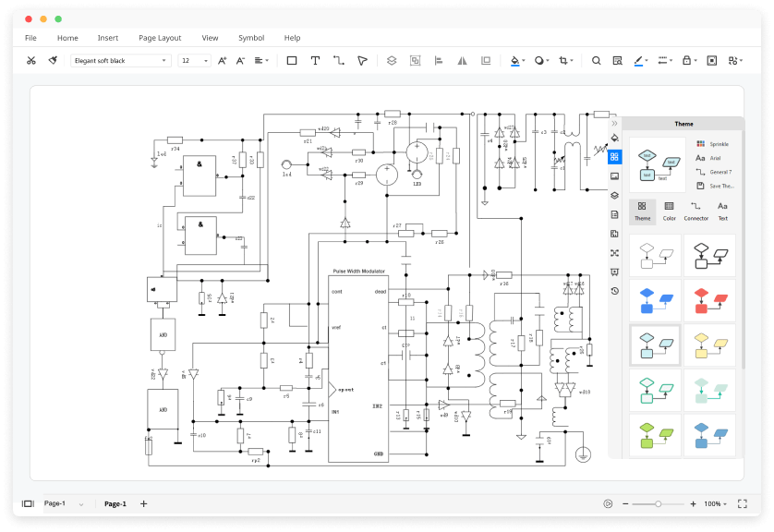774x532 pixels.
Task: Add a new page with plus button
Action: pyautogui.click(x=144, y=504)
